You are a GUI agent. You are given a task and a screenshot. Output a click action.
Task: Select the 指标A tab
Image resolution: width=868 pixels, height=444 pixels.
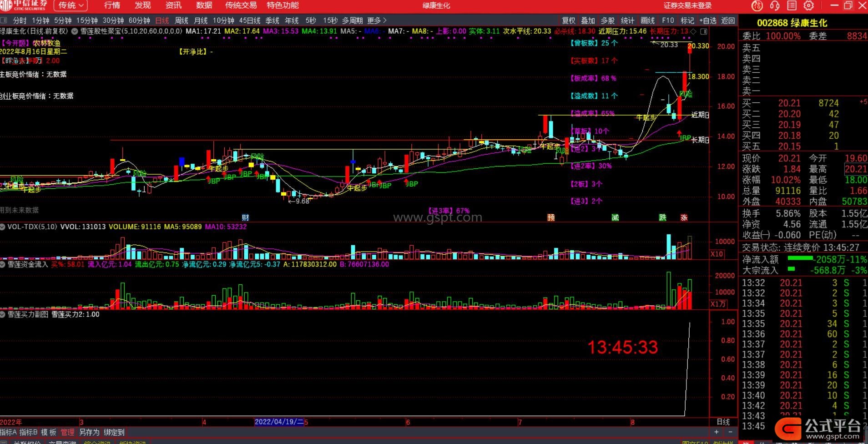coord(9,432)
